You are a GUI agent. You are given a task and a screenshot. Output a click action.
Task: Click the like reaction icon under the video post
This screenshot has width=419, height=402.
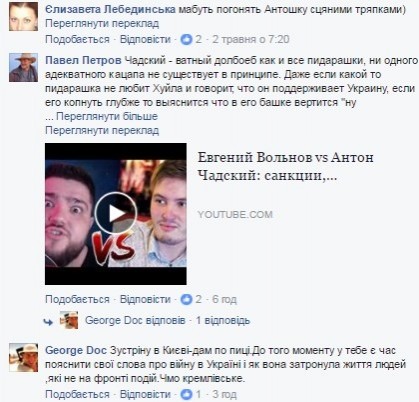[x=187, y=299]
